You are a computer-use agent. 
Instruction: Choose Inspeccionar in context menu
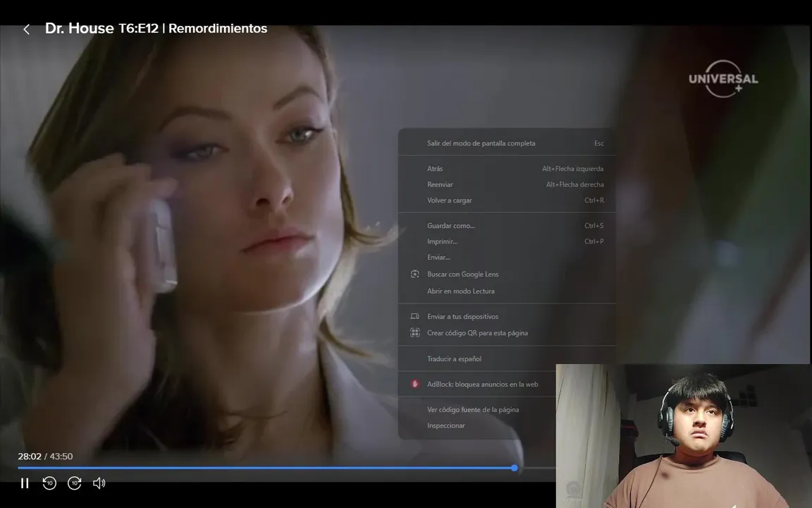pyautogui.click(x=477, y=425)
